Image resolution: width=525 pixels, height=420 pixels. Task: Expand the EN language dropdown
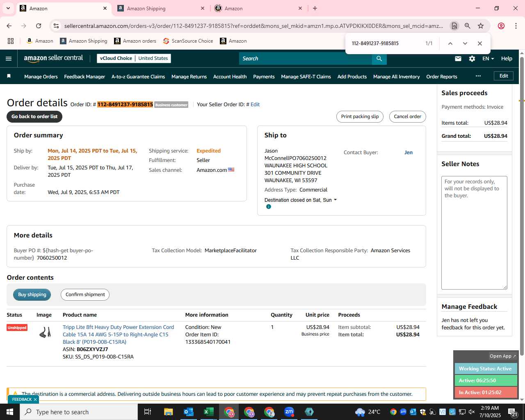(488, 59)
